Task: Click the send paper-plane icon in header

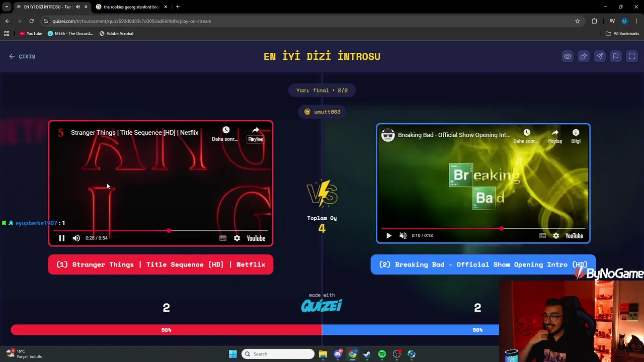Action: 600,56
